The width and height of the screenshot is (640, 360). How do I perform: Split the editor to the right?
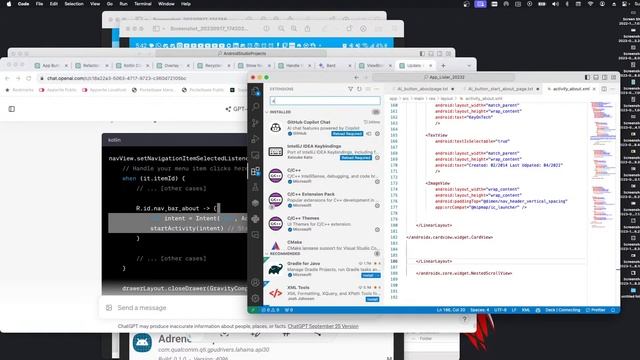tap(604, 89)
